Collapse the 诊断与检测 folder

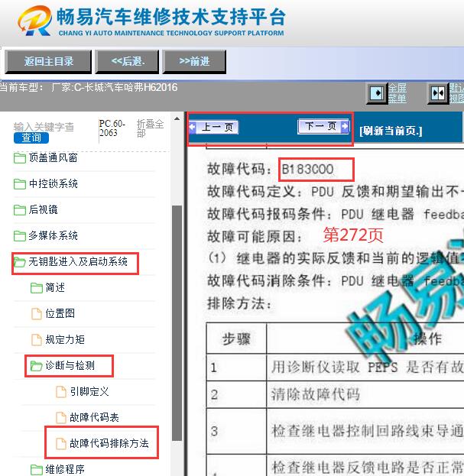click(70, 365)
